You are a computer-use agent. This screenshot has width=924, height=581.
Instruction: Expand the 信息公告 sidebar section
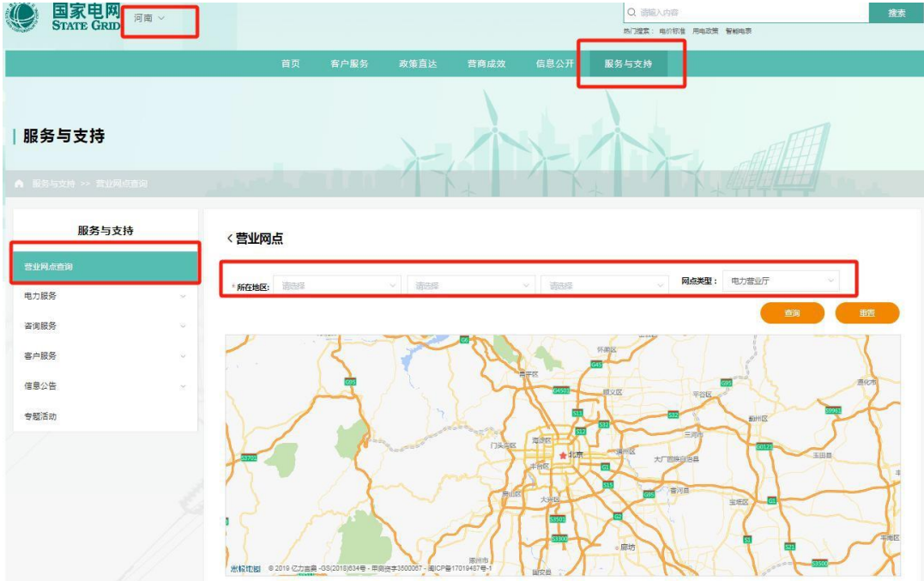pos(105,386)
